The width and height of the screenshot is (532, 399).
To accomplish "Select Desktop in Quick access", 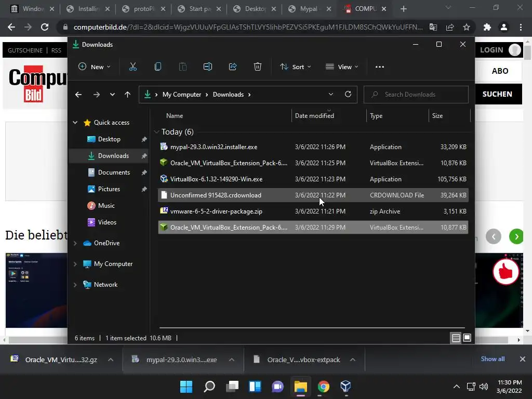I will tap(109, 139).
